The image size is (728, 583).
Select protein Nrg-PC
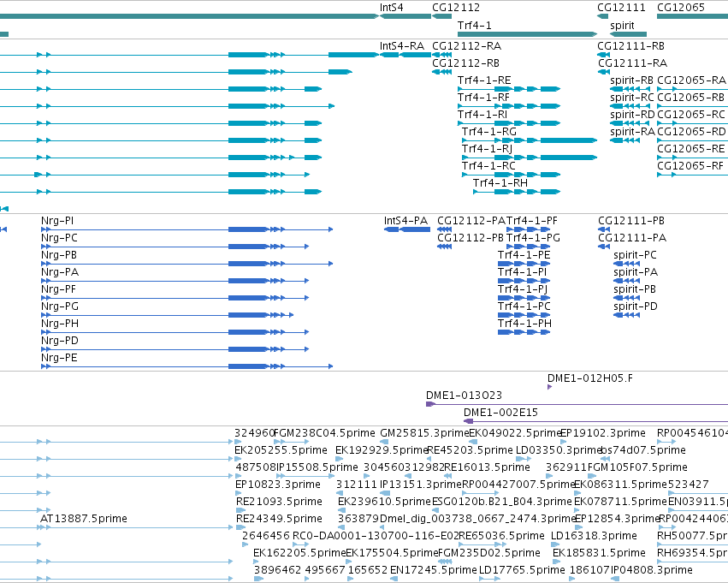pos(59,238)
